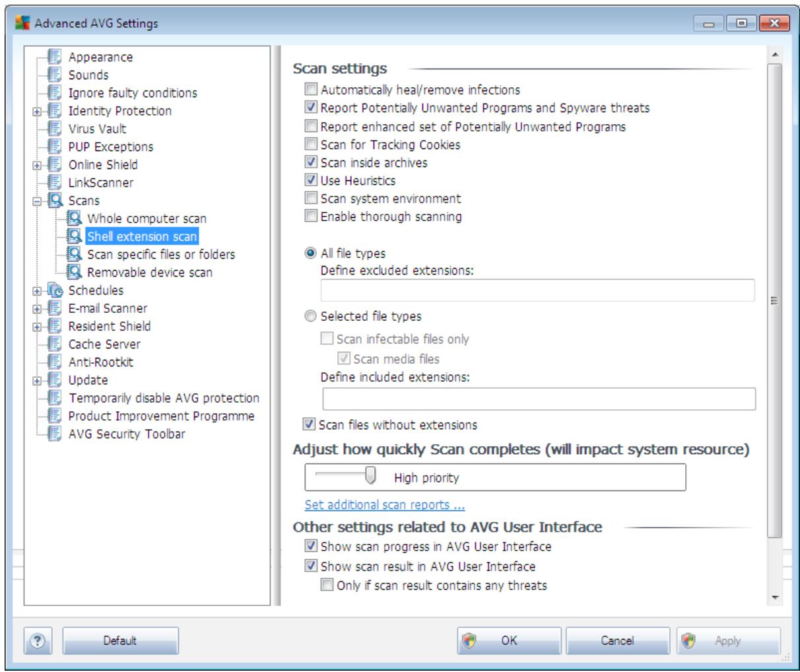Open Whole computer scan settings

point(147,218)
